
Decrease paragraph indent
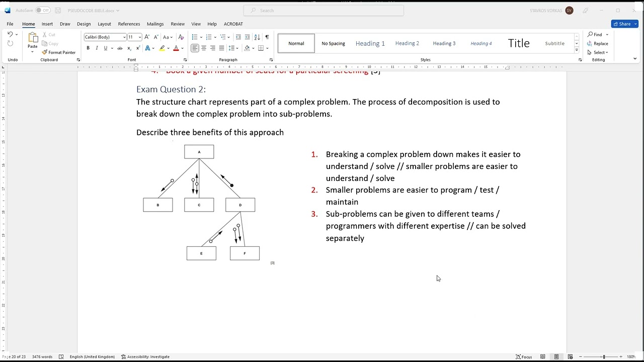pos(238,37)
